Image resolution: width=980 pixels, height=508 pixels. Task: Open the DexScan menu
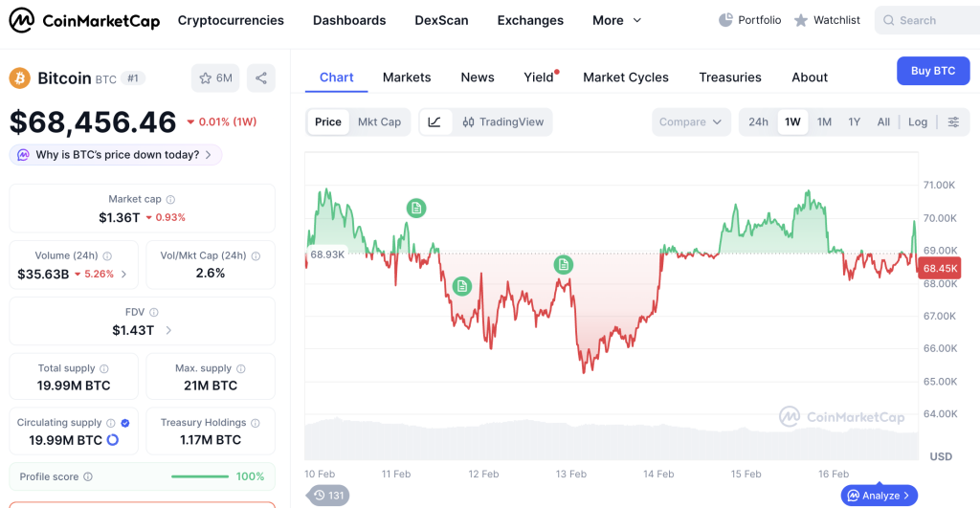click(x=441, y=21)
